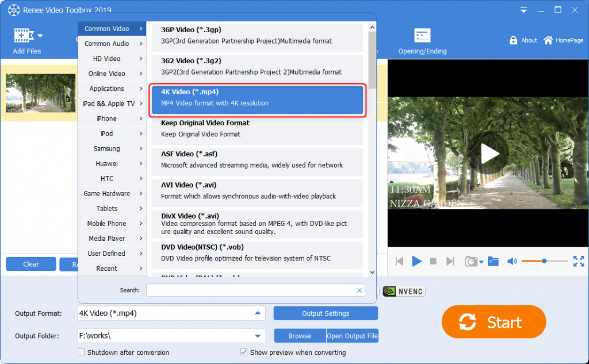Expand the Output Folder dropdown
This screenshot has height=364, width=589.
point(258,335)
